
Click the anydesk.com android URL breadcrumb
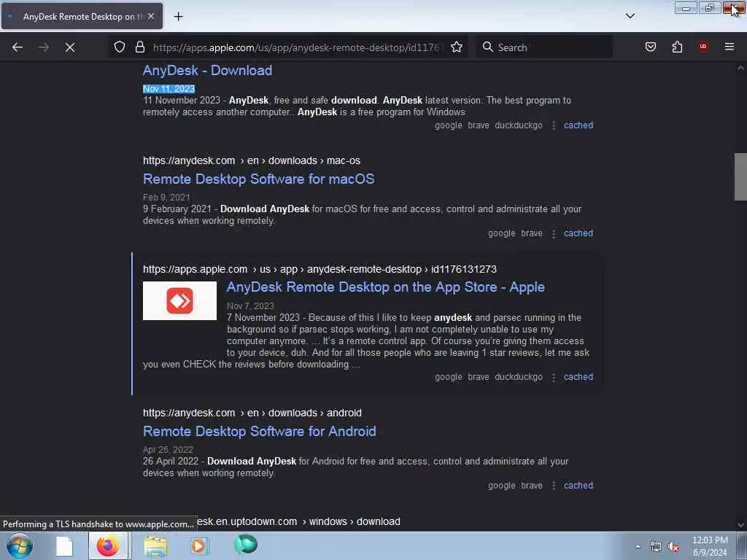(252, 413)
